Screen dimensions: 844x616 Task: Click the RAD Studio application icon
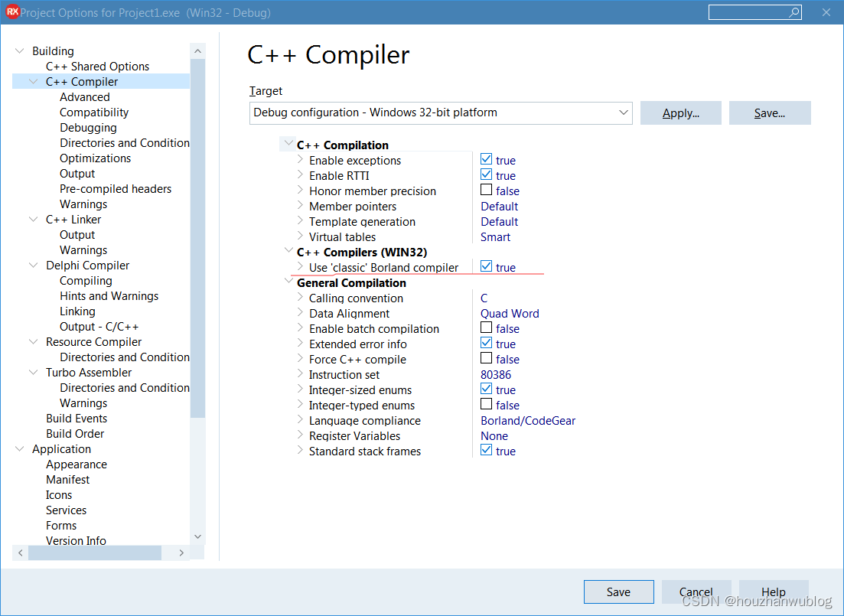[x=11, y=12]
